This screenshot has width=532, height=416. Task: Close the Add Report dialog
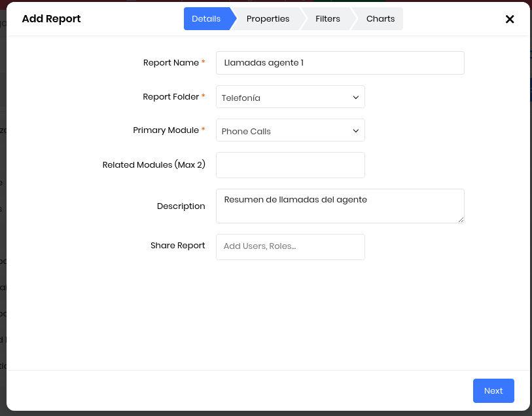[510, 19]
